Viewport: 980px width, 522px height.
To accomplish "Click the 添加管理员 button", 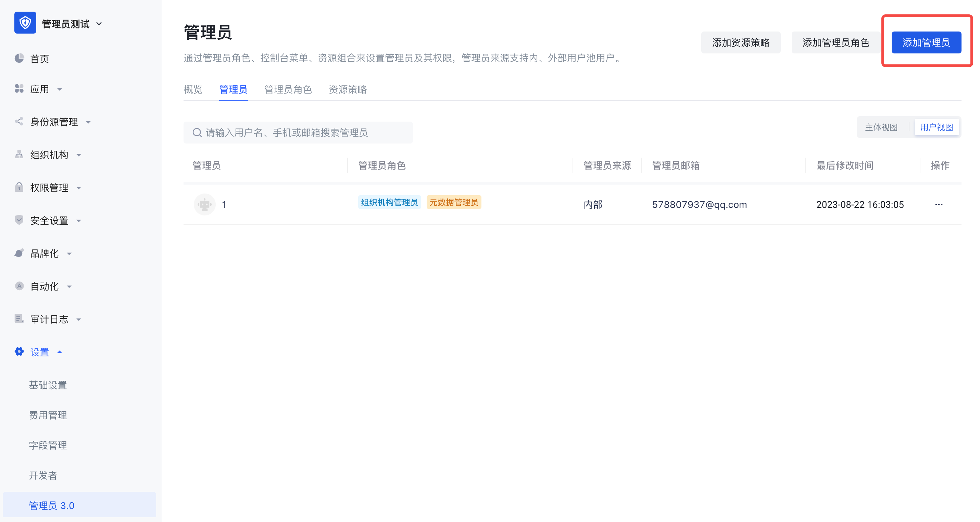I will (926, 42).
